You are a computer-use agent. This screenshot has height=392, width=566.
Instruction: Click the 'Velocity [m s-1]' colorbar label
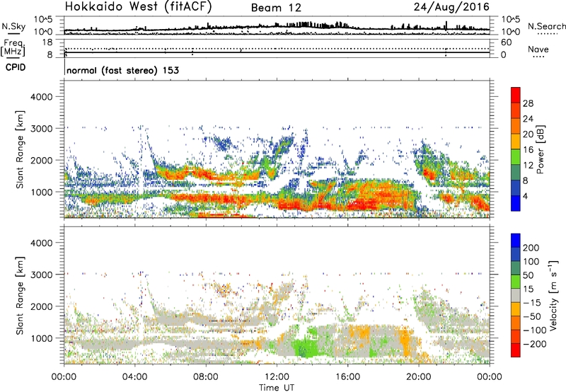pos(553,295)
